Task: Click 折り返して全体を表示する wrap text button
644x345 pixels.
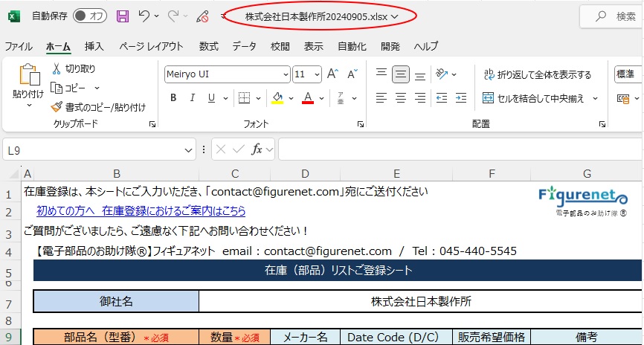Action: pos(537,74)
